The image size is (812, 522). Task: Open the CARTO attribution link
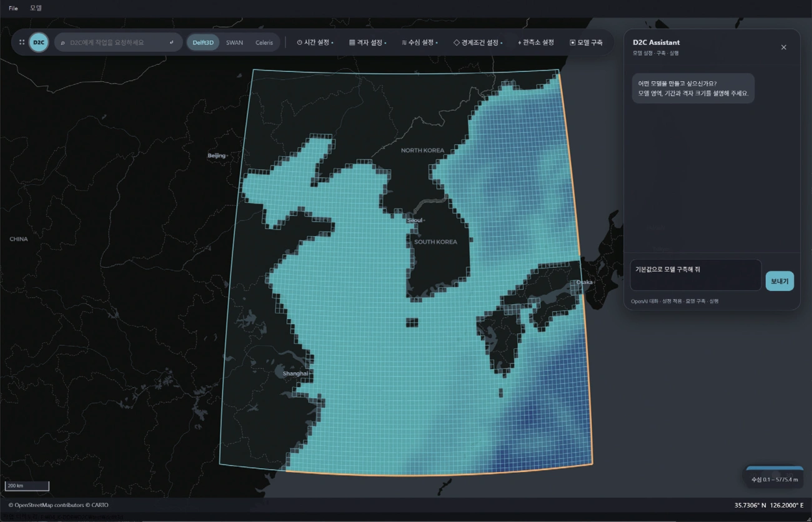(99, 505)
